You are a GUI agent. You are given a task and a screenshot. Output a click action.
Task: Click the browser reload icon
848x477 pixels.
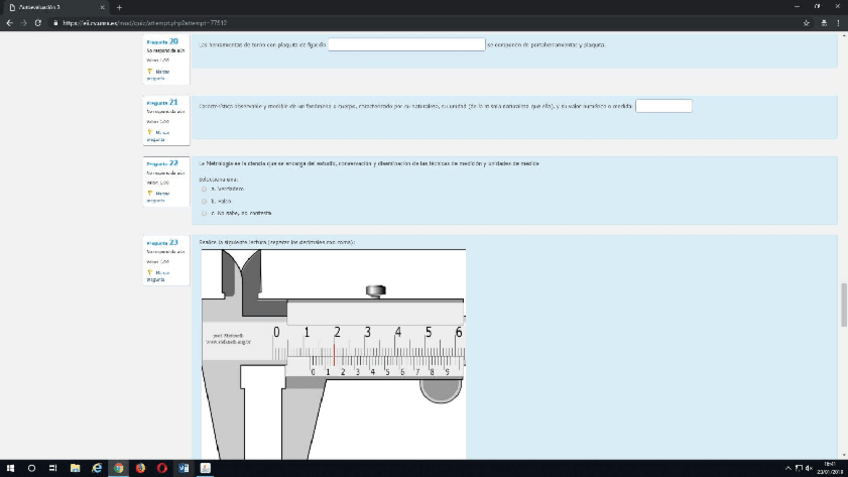[x=38, y=23]
